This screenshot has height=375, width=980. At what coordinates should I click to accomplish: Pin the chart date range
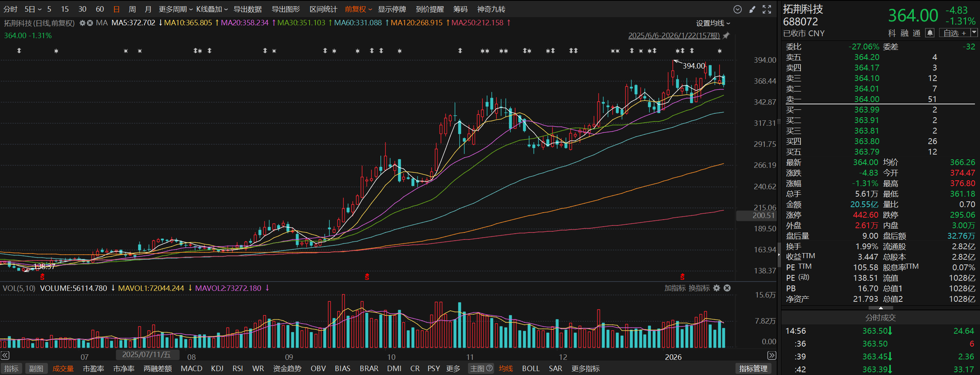coord(726,35)
